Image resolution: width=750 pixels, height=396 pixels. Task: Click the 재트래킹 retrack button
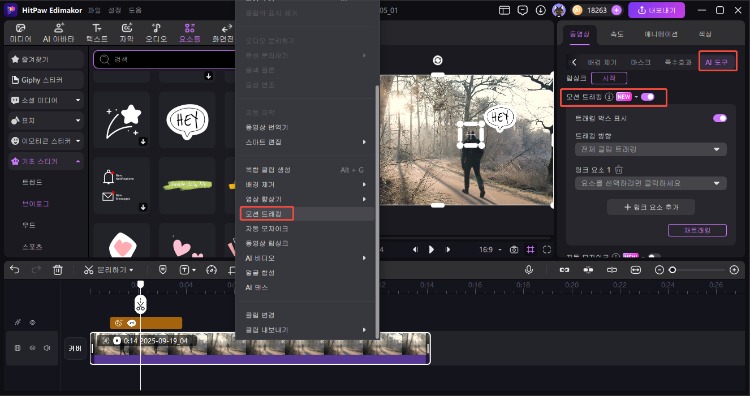point(697,231)
